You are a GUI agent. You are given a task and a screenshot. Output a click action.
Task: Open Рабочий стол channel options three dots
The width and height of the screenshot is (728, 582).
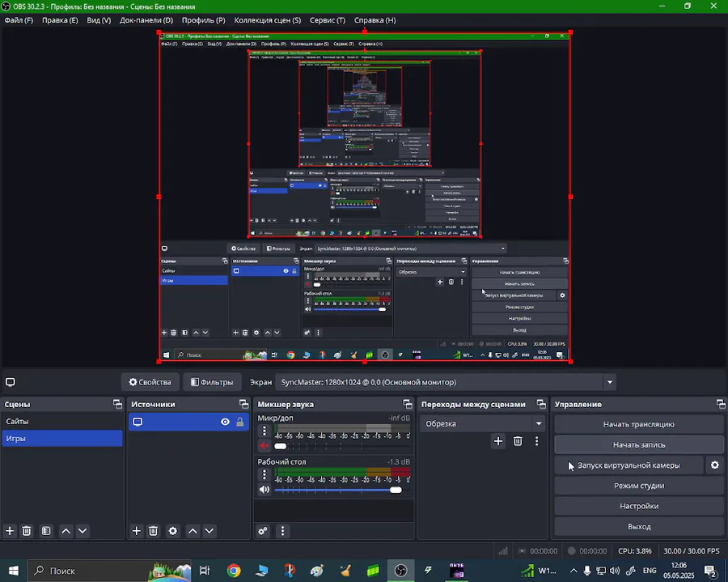click(265, 474)
